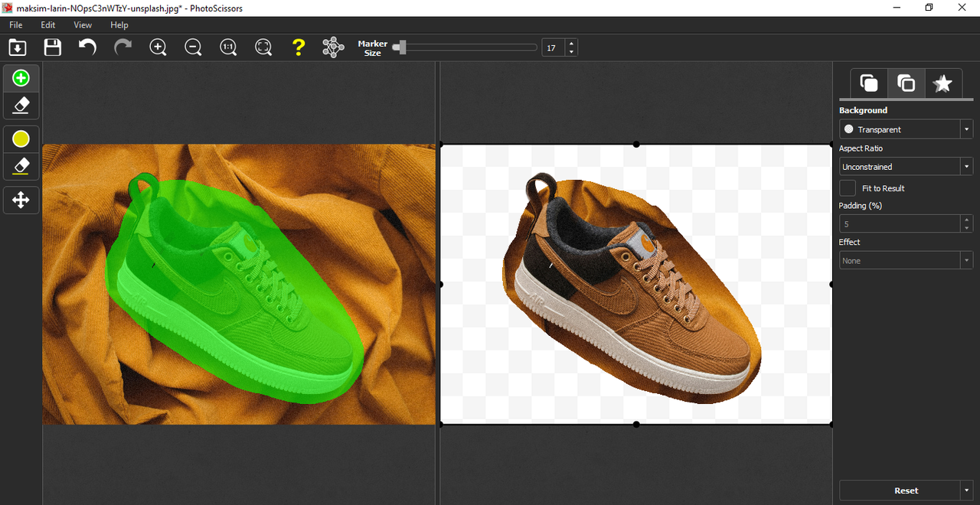Click the Marker Size value field
Screen dimensions: 980x505
tap(553, 47)
